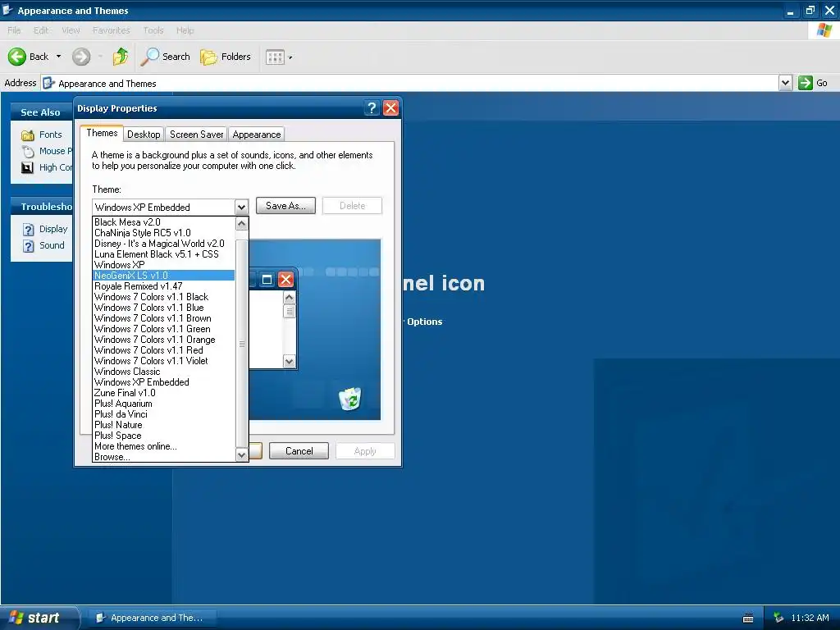The image size is (840, 630).
Task: Choose Browse... entry in theme list
Action: 164,457
